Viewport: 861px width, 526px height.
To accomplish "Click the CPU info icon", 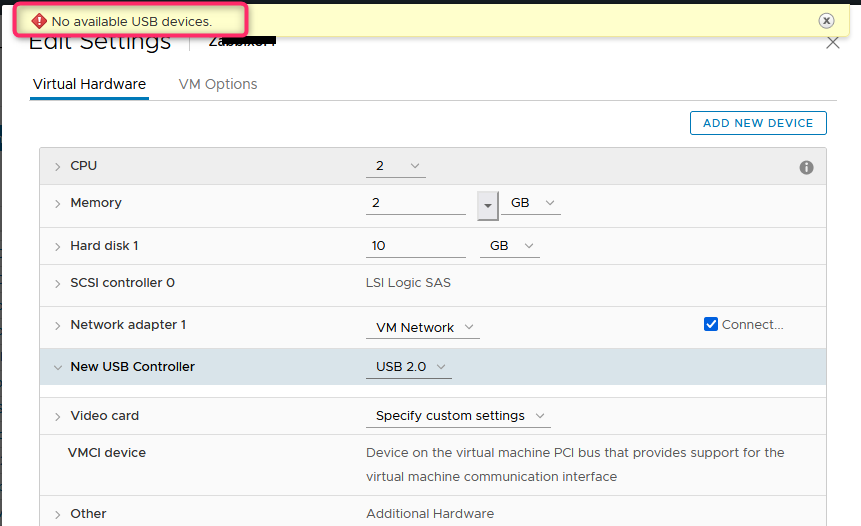I will coord(806,167).
